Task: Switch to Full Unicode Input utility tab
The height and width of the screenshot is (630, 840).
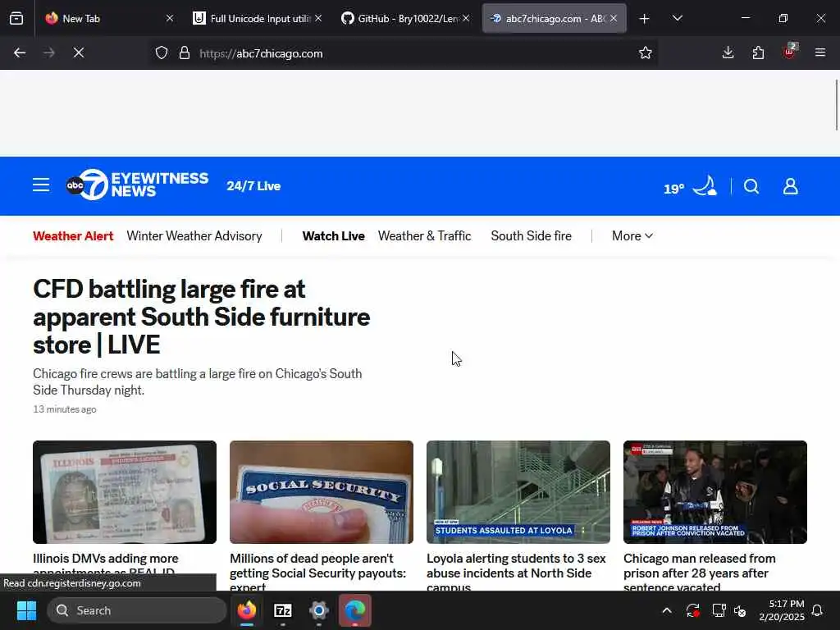Action: click(x=258, y=18)
